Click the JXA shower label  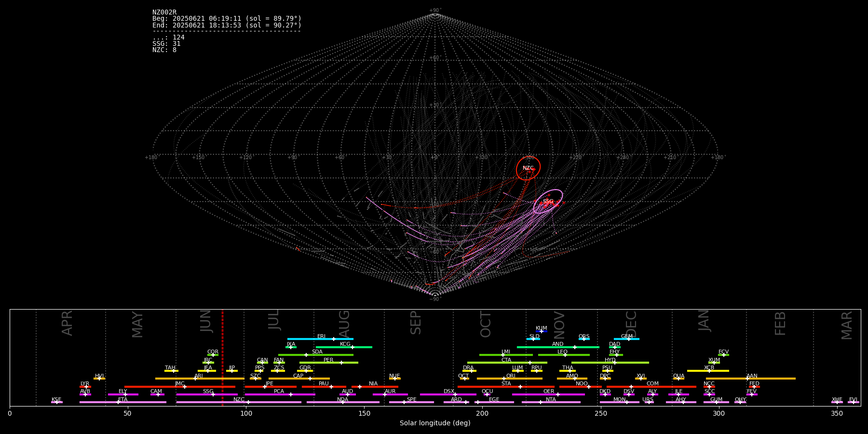click(x=291, y=344)
